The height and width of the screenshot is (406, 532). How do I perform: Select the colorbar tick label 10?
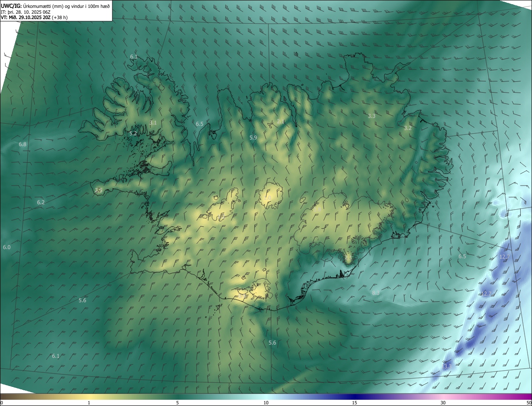(x=266, y=403)
